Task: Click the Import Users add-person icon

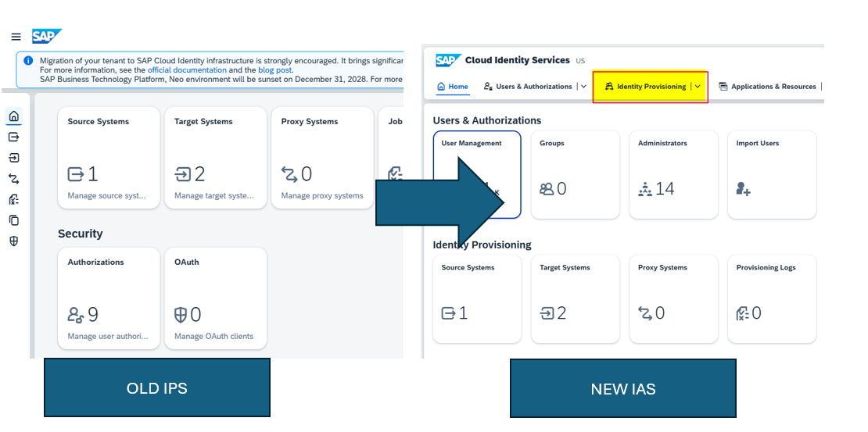Action: 744,189
